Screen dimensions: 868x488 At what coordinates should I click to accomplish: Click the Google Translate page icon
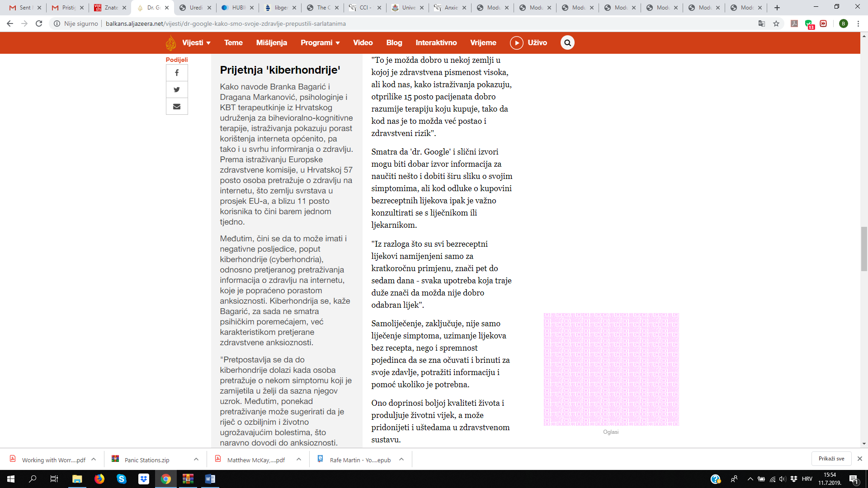pos(762,23)
